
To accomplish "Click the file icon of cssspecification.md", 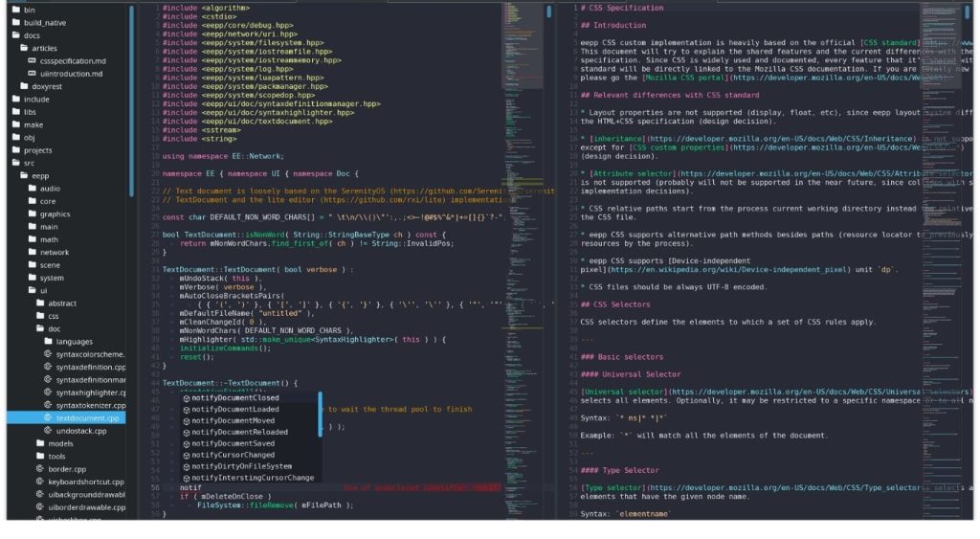I will pyautogui.click(x=33, y=60).
